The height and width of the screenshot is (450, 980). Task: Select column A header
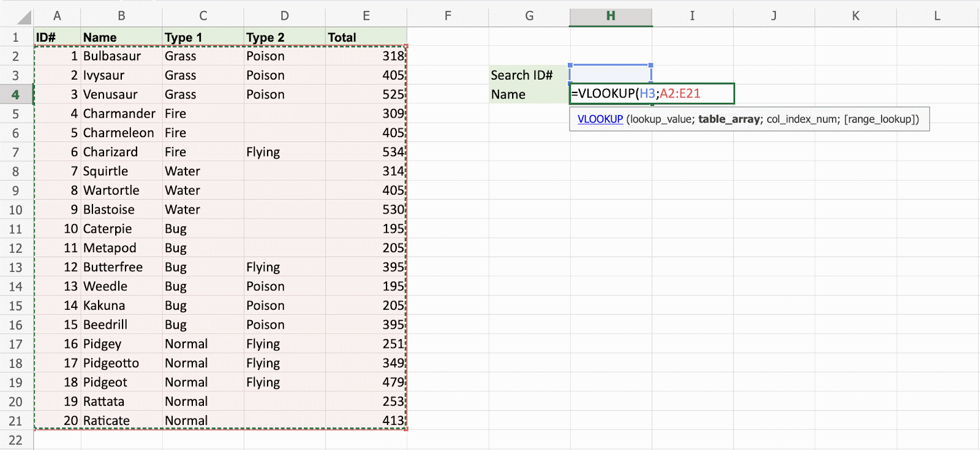(57, 16)
